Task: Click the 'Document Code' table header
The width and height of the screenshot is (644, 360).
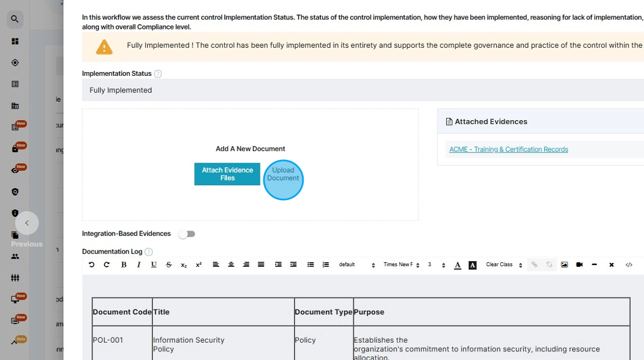Action: (x=122, y=312)
